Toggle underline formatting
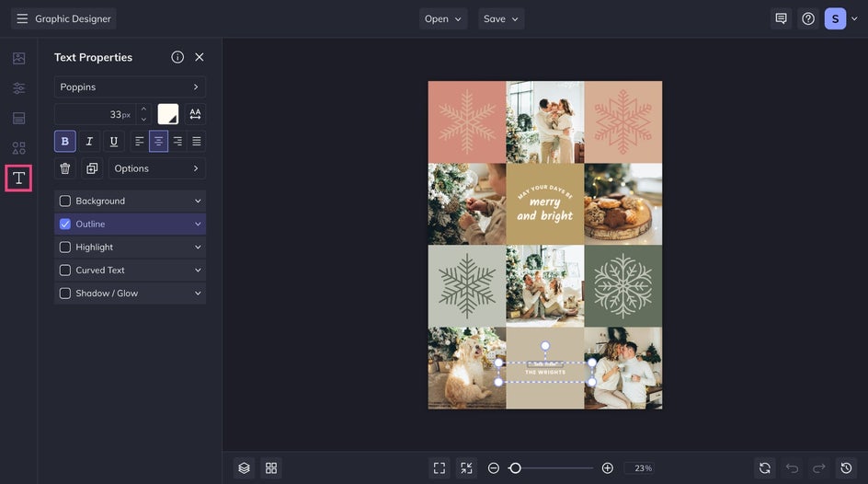This screenshot has width=868, height=484. (x=113, y=141)
